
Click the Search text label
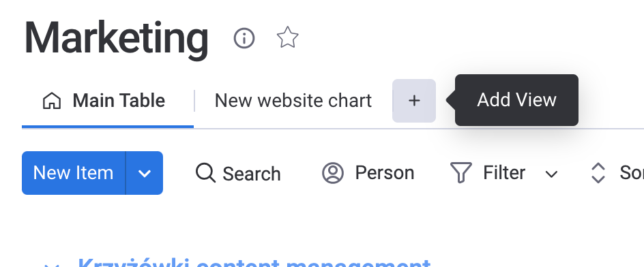point(252,174)
